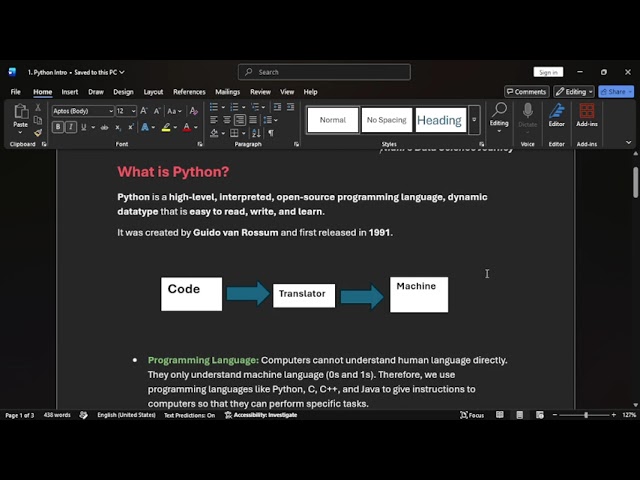
Task: Click the zoom slider handle
Action: pyautogui.click(x=586, y=415)
